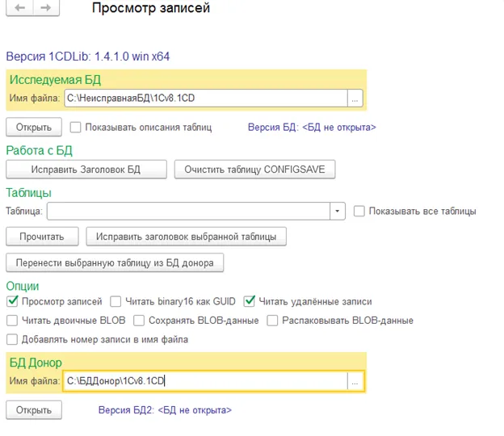The width and height of the screenshot is (504, 436).
Task: Uncheck Просмотр записей option
Action: coord(12,302)
